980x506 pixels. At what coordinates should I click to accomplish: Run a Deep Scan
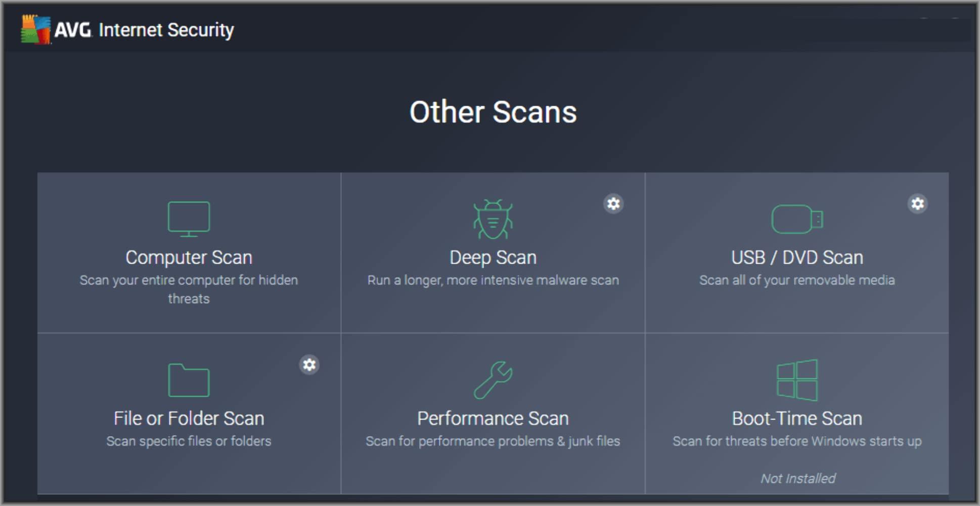(493, 257)
